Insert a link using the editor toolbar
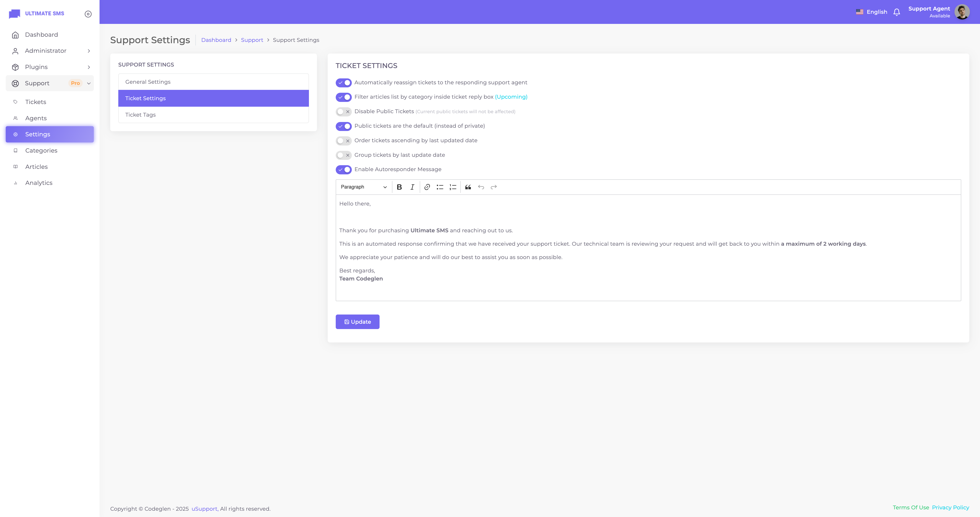Image resolution: width=980 pixels, height=517 pixels. [427, 187]
